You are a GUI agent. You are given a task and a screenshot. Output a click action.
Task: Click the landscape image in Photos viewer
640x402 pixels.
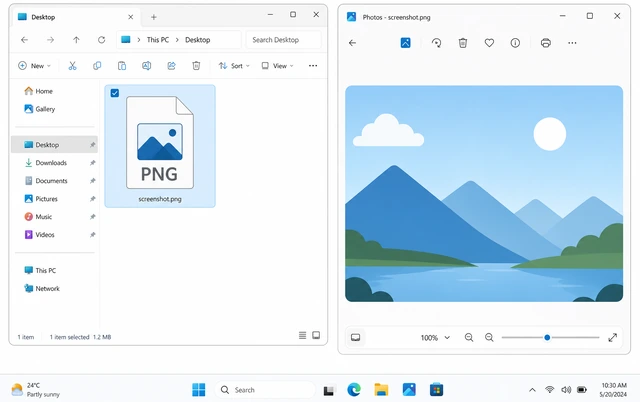pos(484,194)
